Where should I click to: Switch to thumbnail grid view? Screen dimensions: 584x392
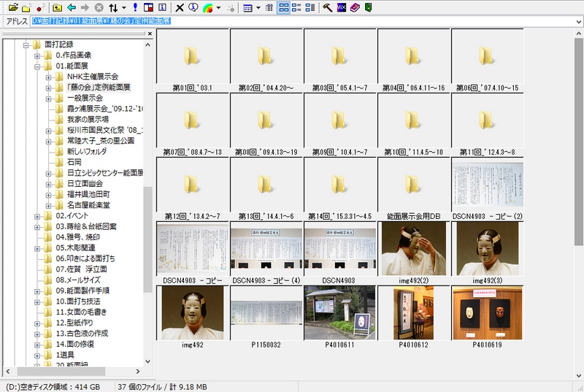pos(284,7)
